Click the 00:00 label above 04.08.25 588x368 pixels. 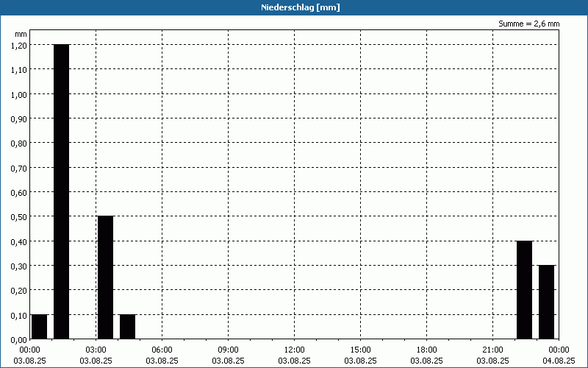[x=559, y=350]
